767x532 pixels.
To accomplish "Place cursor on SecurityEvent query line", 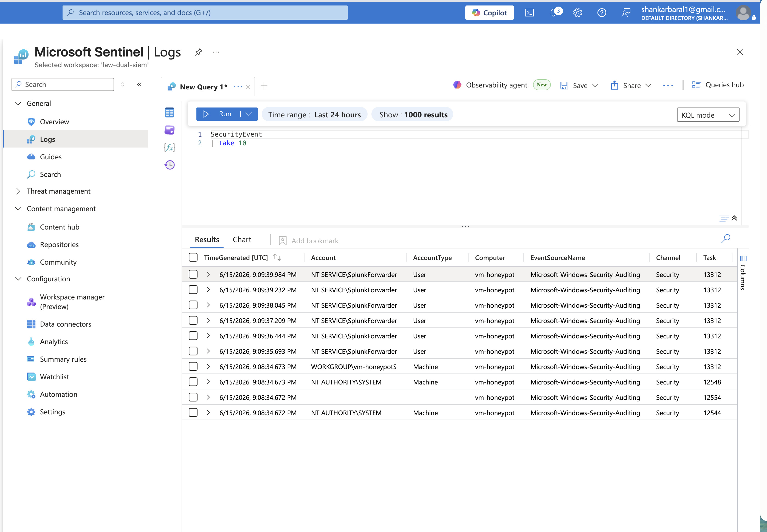I will click(236, 134).
